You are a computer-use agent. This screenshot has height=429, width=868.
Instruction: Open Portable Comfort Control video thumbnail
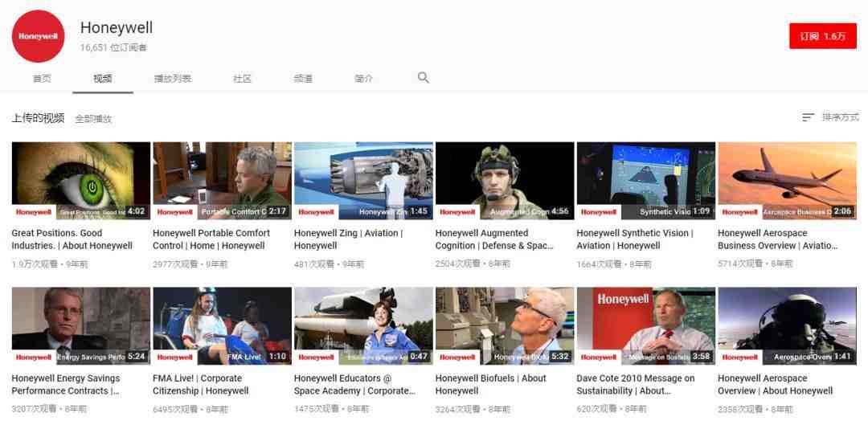pyautogui.click(x=222, y=181)
